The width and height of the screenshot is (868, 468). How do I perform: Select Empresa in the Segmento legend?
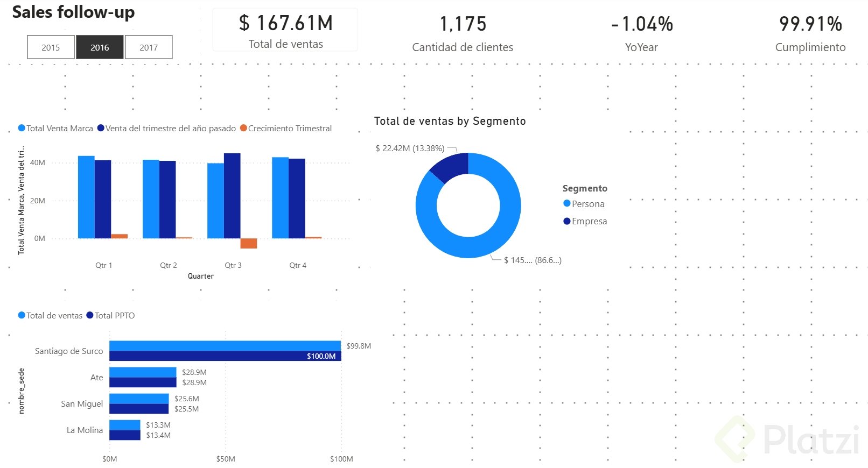click(x=585, y=221)
